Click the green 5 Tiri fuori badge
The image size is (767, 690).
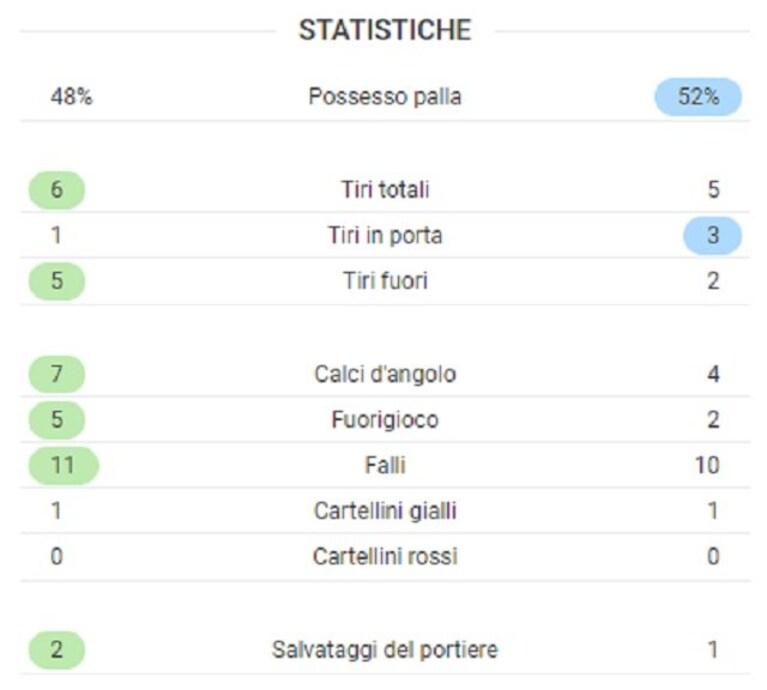(x=57, y=281)
